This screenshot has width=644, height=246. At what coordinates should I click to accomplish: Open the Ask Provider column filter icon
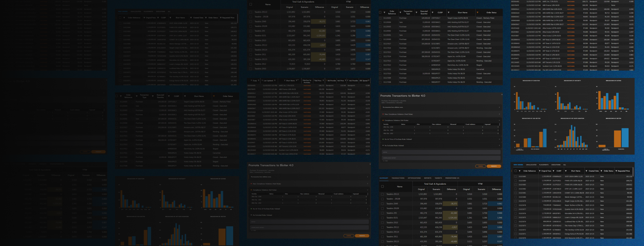pos(347,81)
